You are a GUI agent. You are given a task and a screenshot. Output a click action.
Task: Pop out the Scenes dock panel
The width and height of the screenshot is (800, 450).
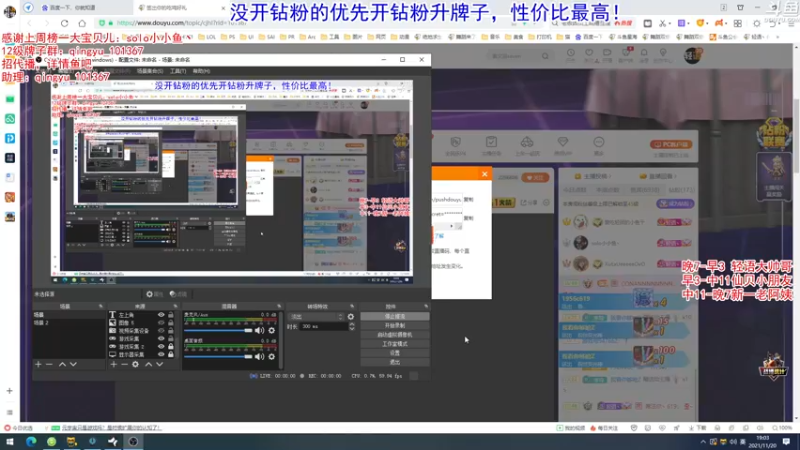[101, 306]
